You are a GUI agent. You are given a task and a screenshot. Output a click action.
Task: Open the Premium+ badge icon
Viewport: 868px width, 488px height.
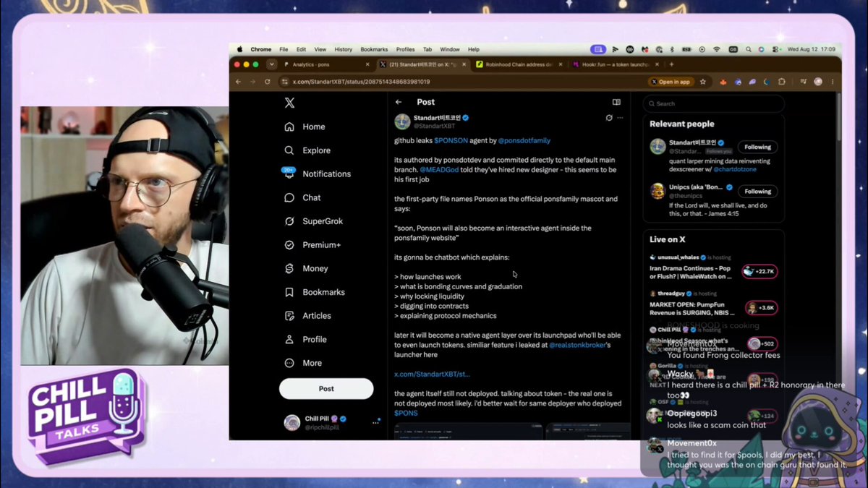(x=289, y=245)
